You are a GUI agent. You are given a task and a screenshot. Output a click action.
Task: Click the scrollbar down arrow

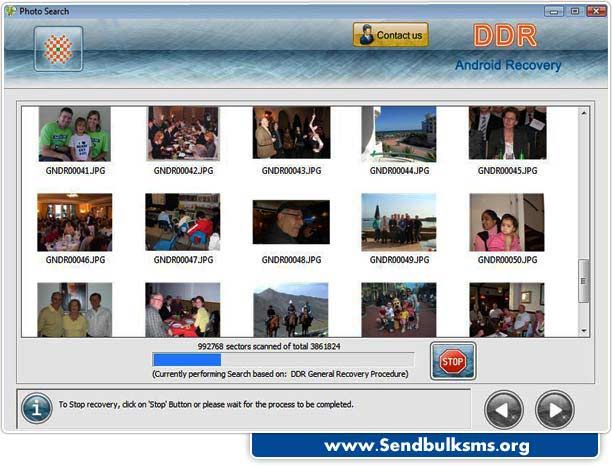(x=584, y=331)
